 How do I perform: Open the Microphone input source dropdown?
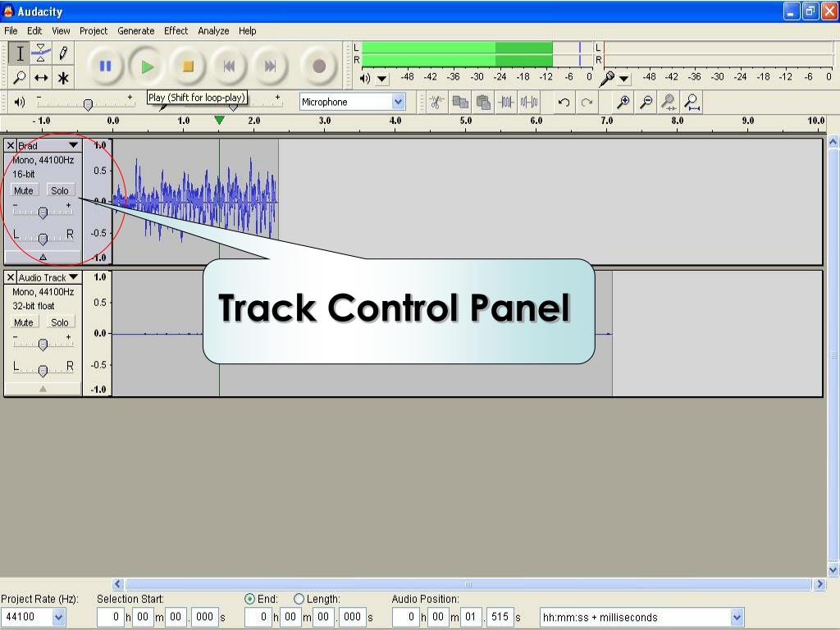[x=398, y=102]
